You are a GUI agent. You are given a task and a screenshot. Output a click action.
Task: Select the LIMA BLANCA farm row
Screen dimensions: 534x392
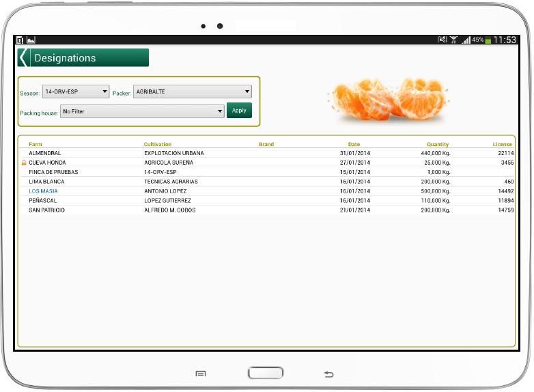267,182
